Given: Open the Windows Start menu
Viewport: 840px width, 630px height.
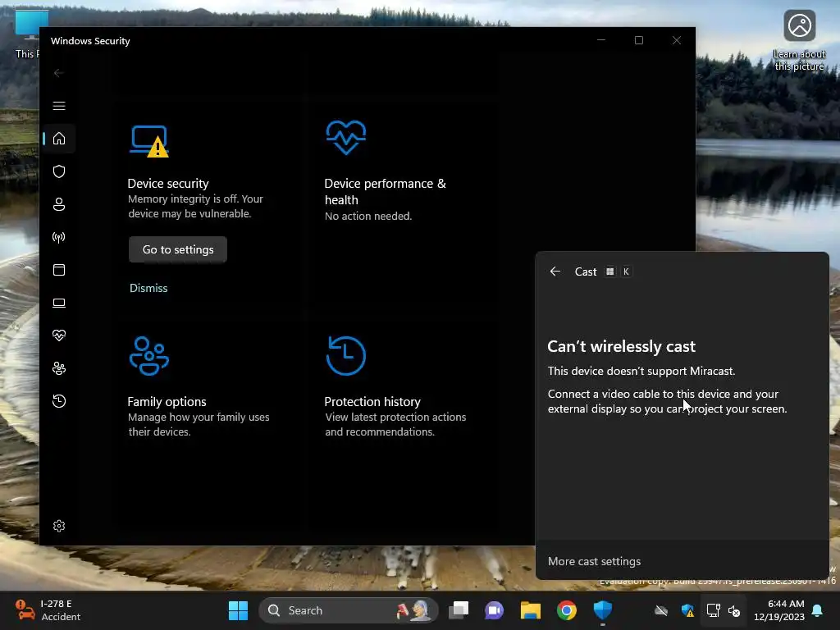Looking at the screenshot, I should click(x=238, y=610).
